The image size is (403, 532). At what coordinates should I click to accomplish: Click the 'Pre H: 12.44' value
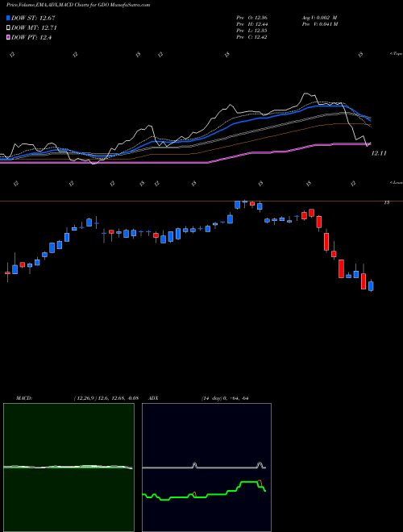pyautogui.click(x=251, y=24)
